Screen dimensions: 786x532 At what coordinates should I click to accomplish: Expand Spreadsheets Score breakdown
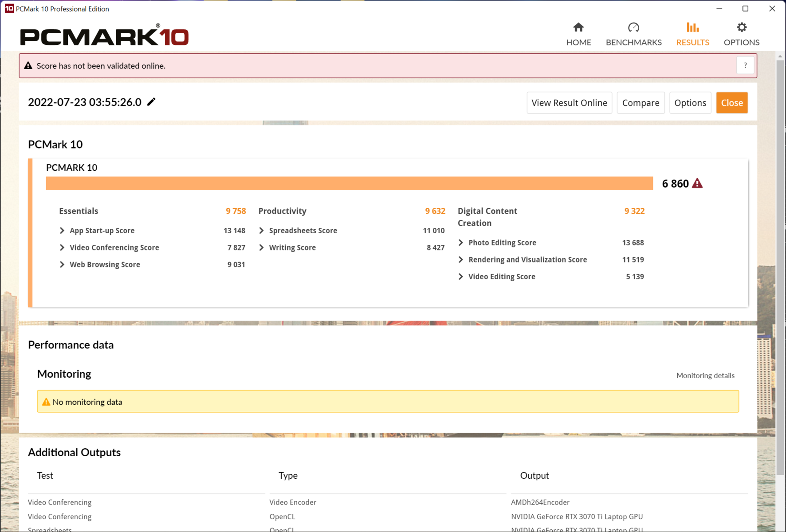pyautogui.click(x=261, y=231)
